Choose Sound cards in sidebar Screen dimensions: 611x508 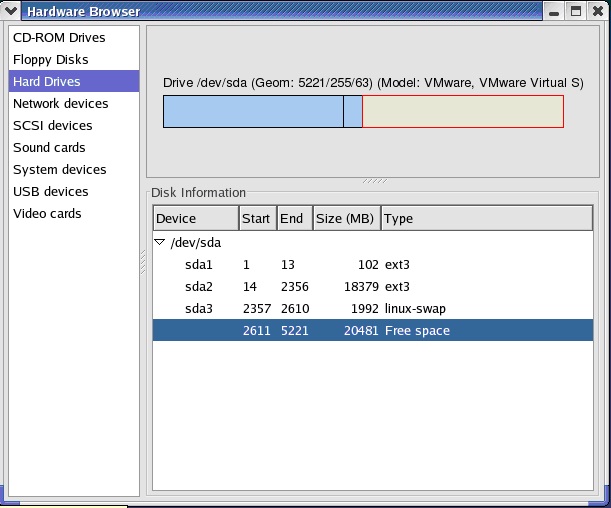pos(49,148)
